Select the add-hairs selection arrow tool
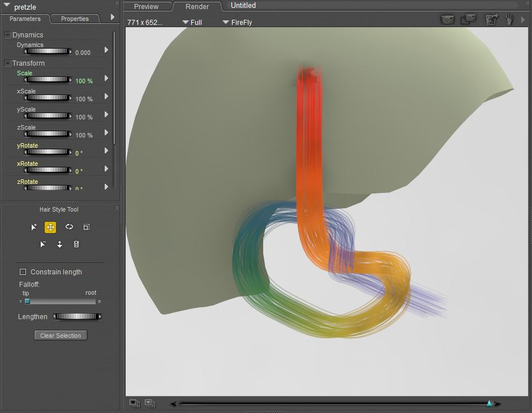Viewport: 532px width, 413px height. [34, 227]
